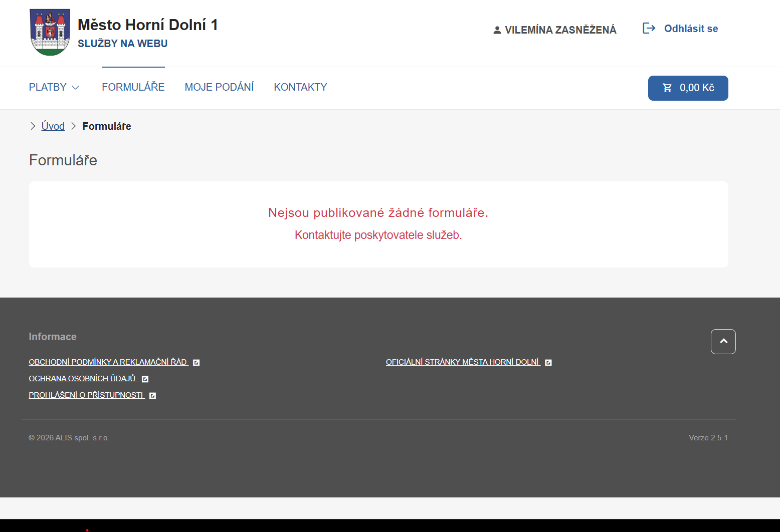This screenshot has width=780, height=532.
Task: Click the logout arrow icon near Odhlásit se
Action: (649, 28)
